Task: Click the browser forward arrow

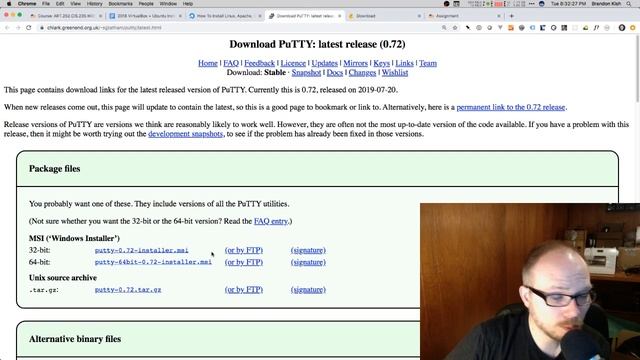Action: coord(18,28)
